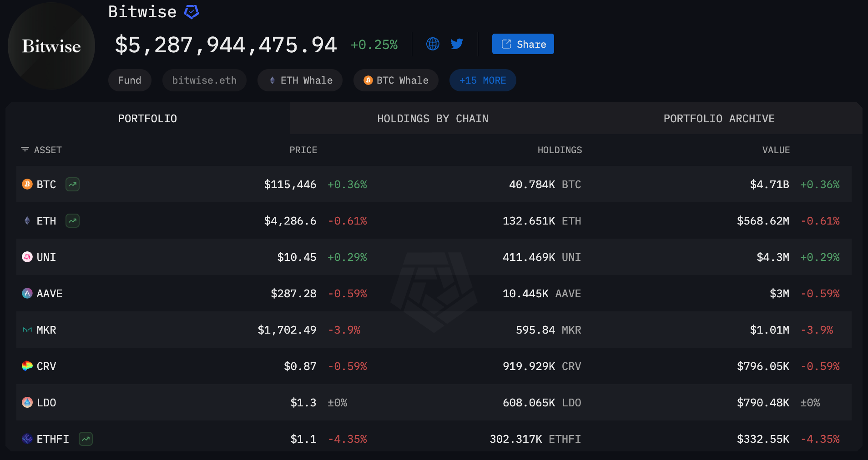The height and width of the screenshot is (460, 868).
Task: Select the BTC Whale tag
Action: point(396,80)
